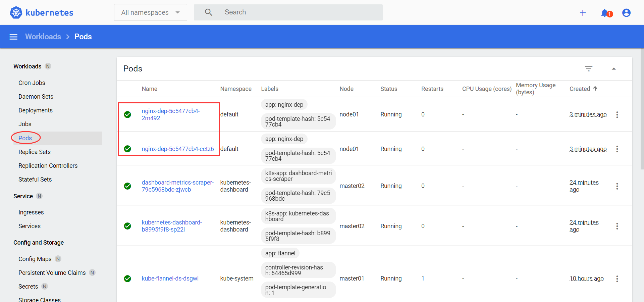Open the Workloads breadcrumb link

click(43, 37)
